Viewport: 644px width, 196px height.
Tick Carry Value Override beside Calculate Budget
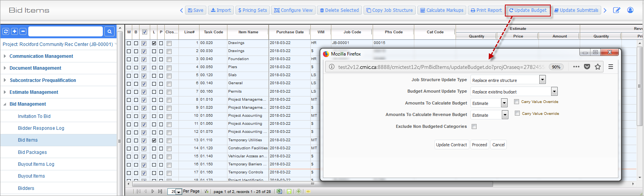(x=516, y=102)
